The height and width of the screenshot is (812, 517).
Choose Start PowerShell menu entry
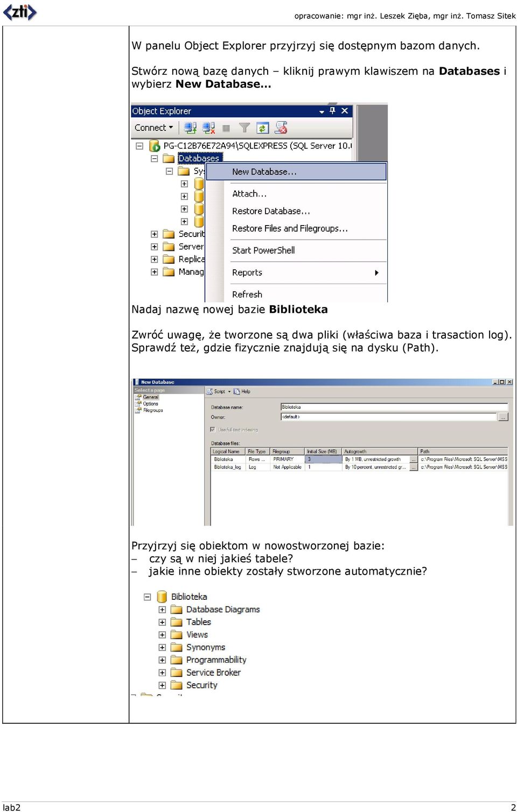click(x=263, y=250)
